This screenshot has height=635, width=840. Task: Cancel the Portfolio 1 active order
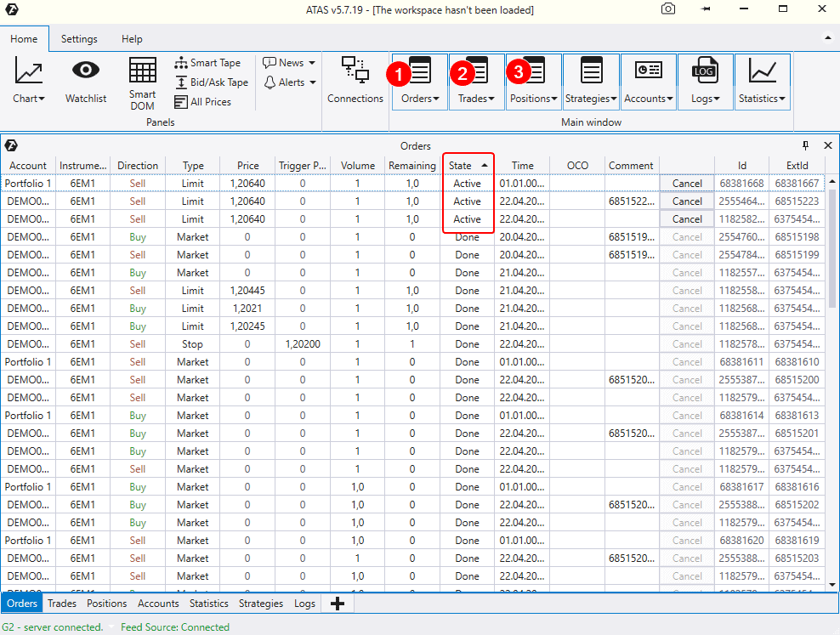pos(687,183)
